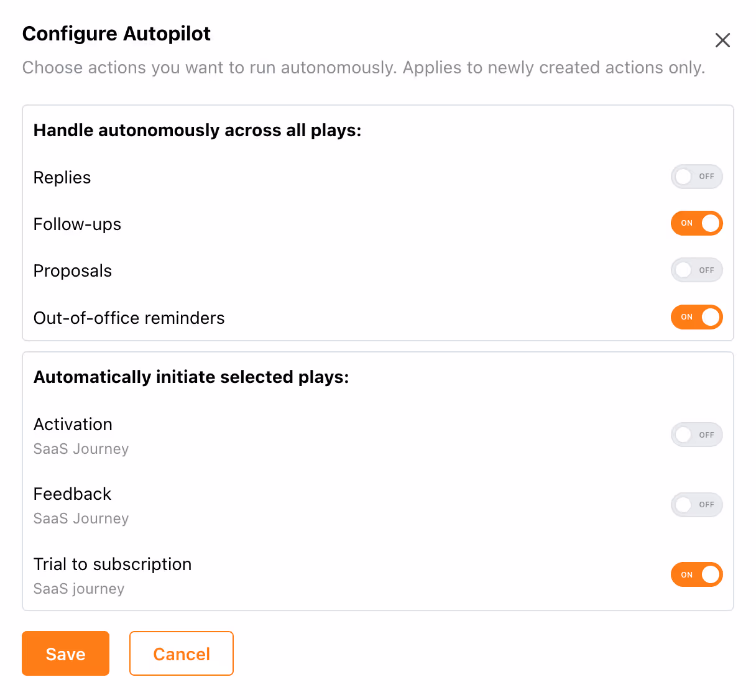Select the Feedback play name

(x=72, y=494)
